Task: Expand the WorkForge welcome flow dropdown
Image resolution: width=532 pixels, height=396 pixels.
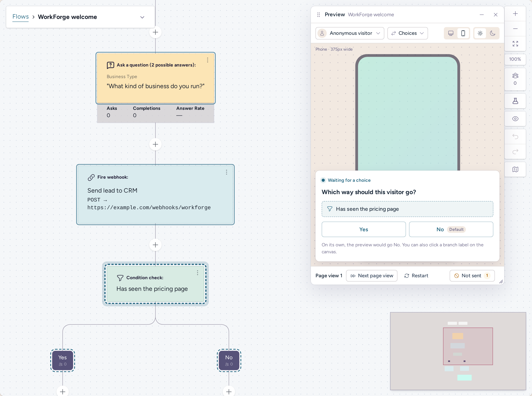Action: (142, 17)
